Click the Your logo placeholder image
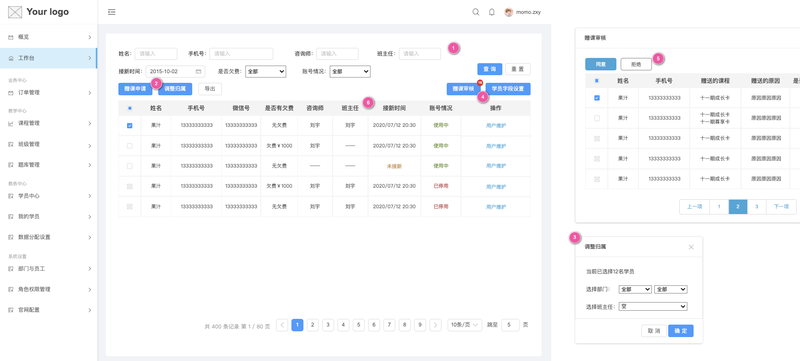Viewport: 800px width, 361px height. [x=15, y=12]
